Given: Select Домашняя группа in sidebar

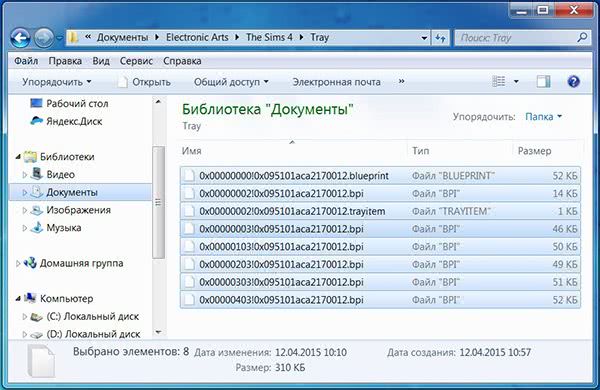Looking at the screenshot, I should point(82,263).
